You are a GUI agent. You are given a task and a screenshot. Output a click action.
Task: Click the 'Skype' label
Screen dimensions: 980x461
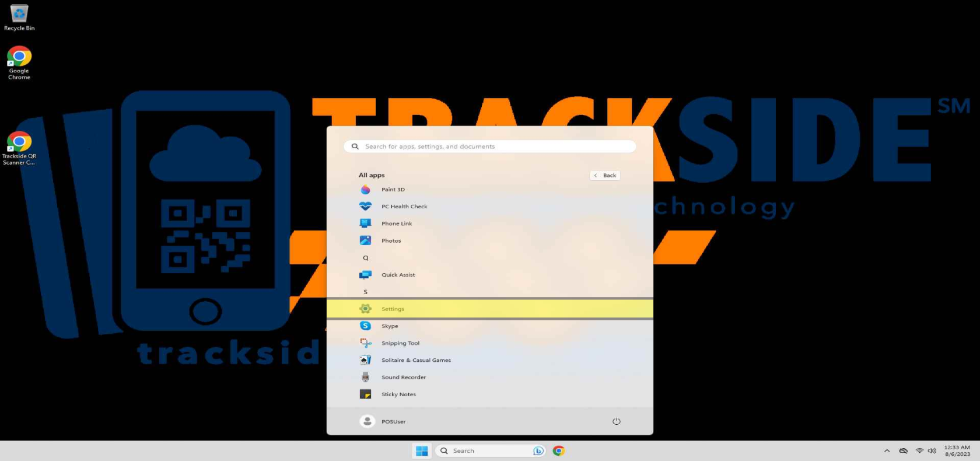pos(390,326)
